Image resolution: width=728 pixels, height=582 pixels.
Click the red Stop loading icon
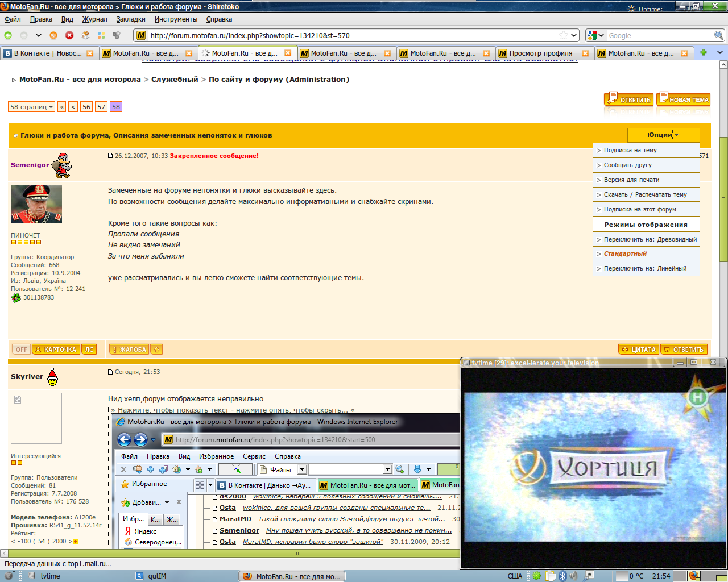pyautogui.click(x=69, y=35)
